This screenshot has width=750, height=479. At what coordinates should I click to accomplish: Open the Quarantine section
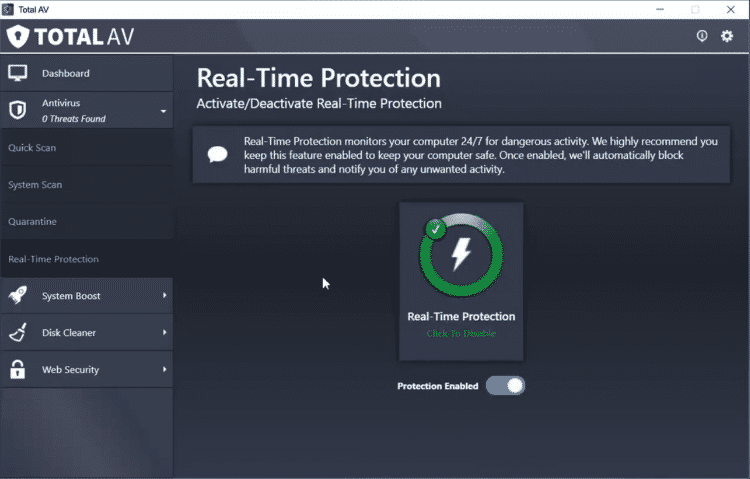click(32, 222)
